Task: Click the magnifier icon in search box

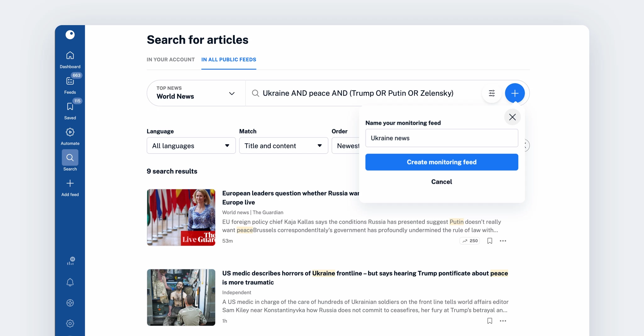Action: click(x=256, y=93)
